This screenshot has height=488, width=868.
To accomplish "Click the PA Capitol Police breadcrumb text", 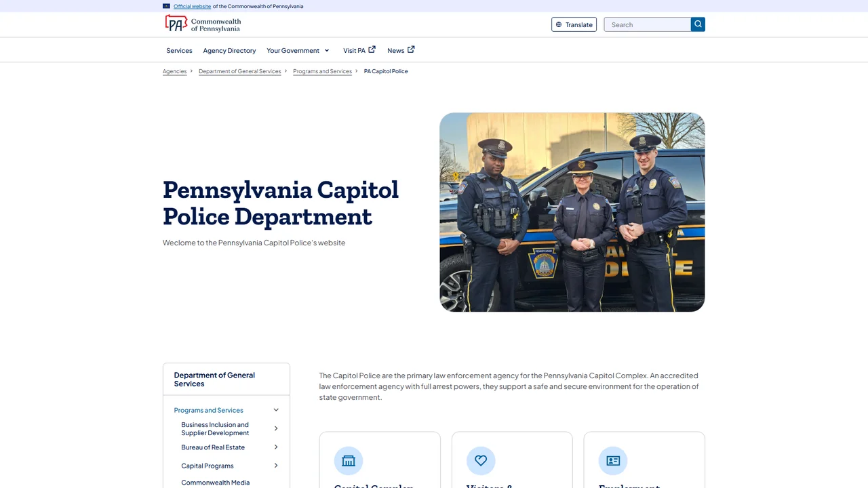I will [386, 71].
